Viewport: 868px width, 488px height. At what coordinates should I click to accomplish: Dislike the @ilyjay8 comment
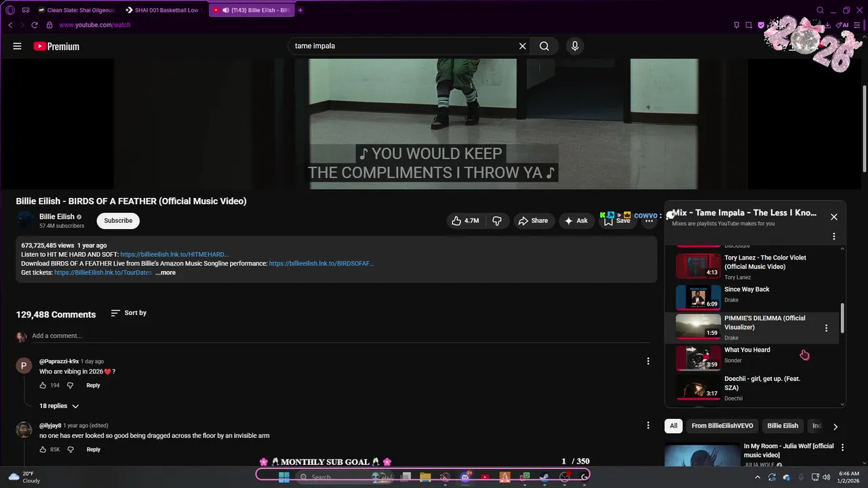(x=71, y=449)
